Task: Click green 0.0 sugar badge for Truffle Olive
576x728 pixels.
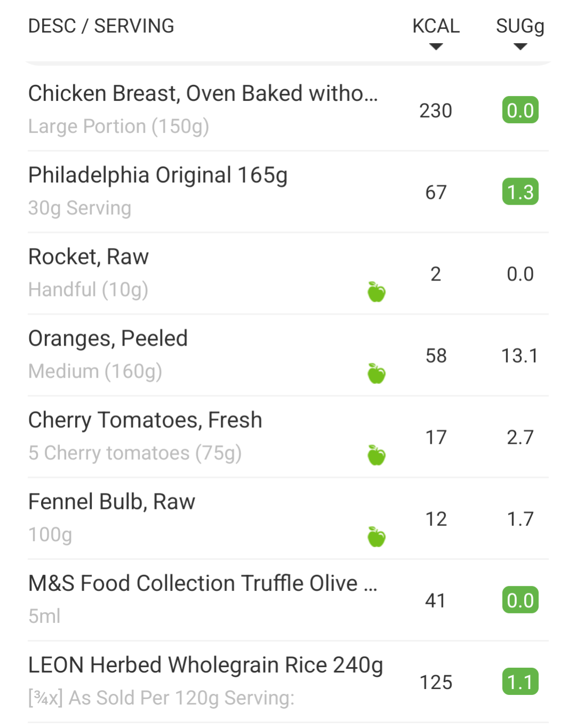Action: (520, 601)
